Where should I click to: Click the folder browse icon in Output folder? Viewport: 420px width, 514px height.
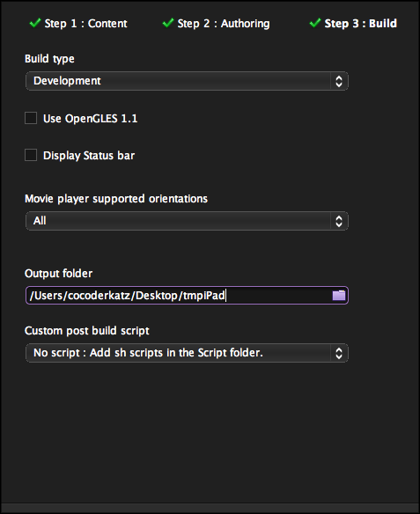point(339,296)
